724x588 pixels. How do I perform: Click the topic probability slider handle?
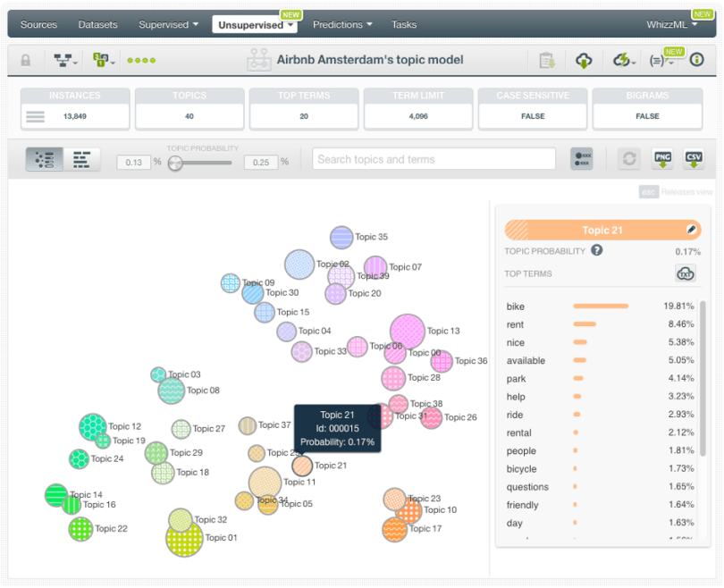pos(176,163)
